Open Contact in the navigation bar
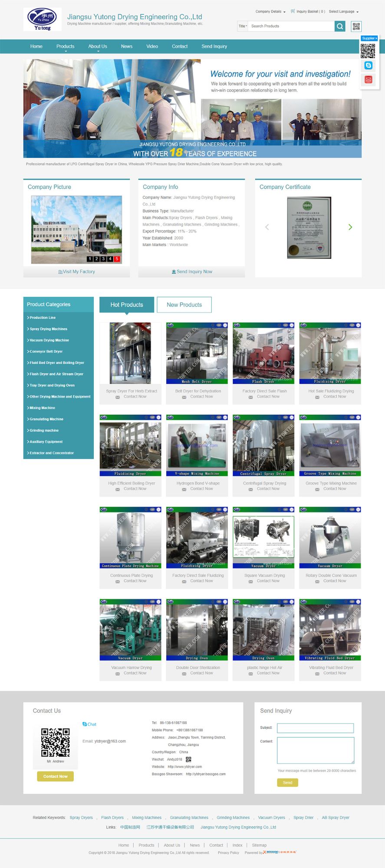The image size is (385, 868). (x=180, y=46)
